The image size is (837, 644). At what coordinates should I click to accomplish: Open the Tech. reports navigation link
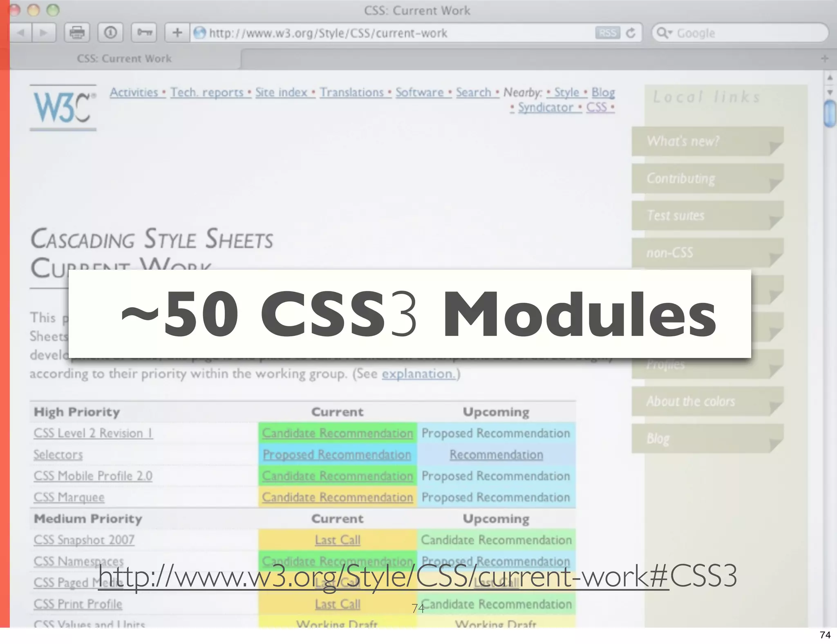[x=207, y=92]
